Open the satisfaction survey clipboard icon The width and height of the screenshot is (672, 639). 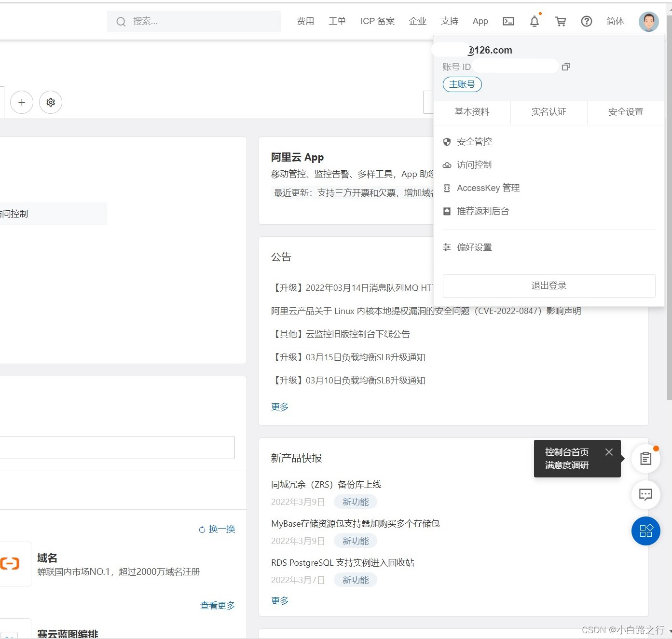pyautogui.click(x=645, y=459)
